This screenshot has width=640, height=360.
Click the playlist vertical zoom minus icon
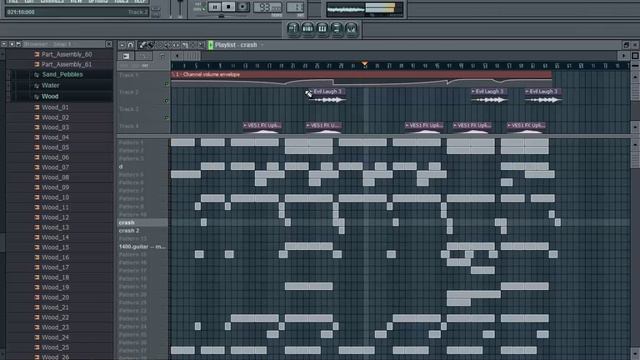coord(636,65)
